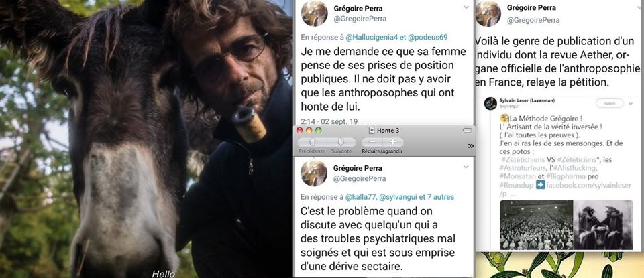Open chevron menu on right-hand Aether tweet

(639, 7)
